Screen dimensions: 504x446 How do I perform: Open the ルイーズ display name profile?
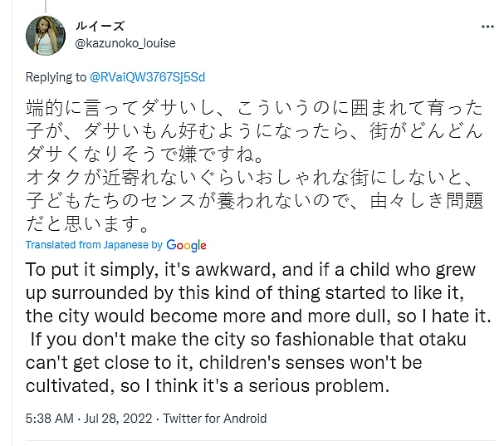(x=98, y=27)
